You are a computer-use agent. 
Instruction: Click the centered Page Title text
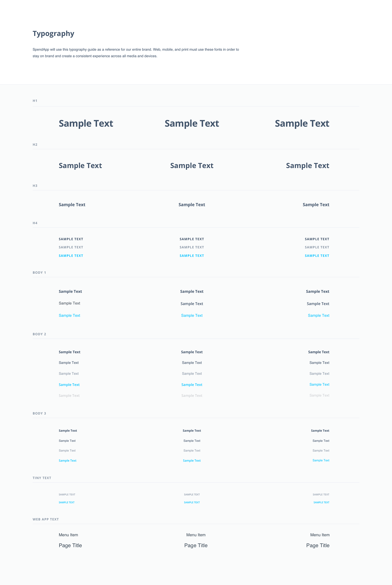tap(196, 546)
